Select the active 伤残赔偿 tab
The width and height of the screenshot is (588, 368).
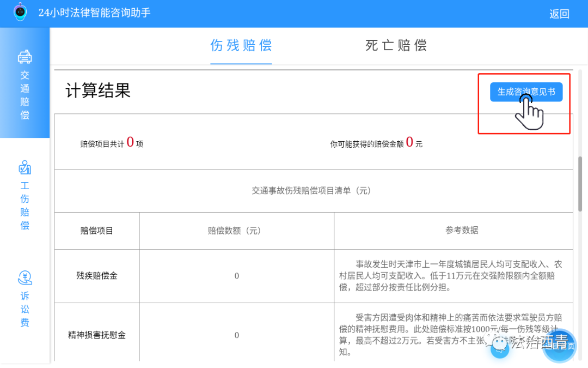pos(241,46)
